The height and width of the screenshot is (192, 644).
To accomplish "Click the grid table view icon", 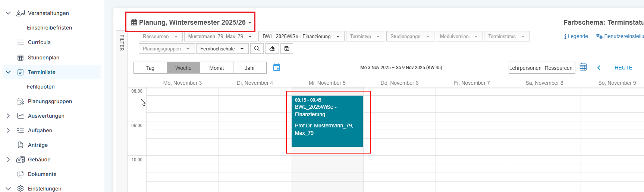I will coord(583,67).
